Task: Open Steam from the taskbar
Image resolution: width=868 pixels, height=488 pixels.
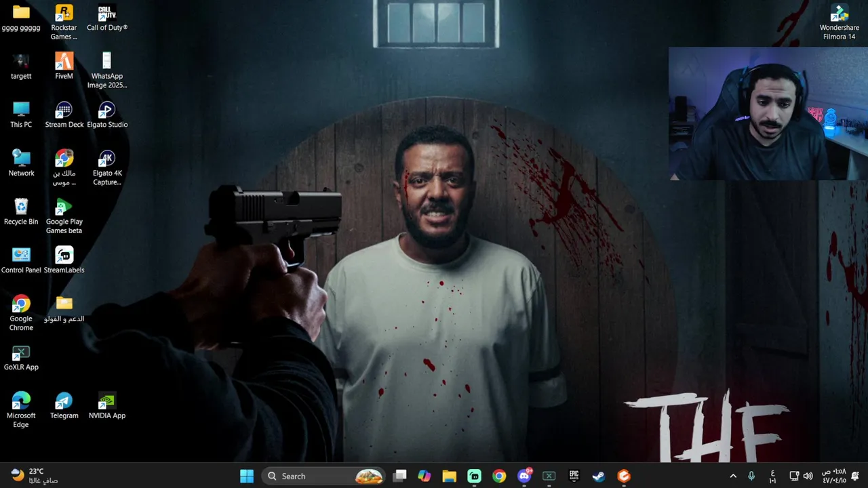Action: [599, 476]
